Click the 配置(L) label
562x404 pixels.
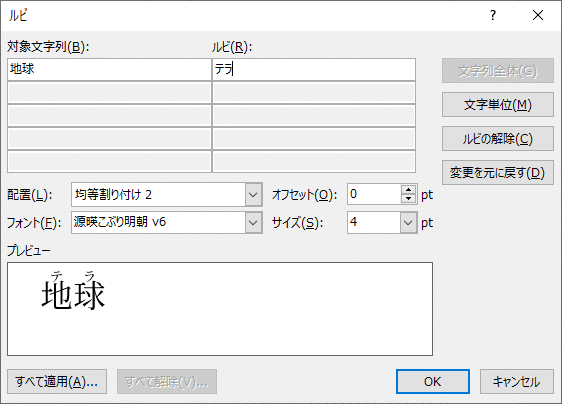pos(30,195)
